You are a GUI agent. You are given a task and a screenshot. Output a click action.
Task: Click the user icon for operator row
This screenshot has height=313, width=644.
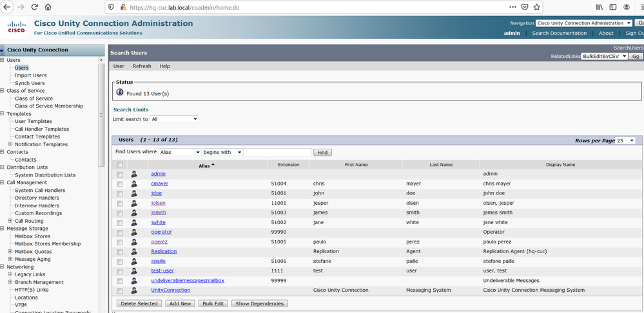[134, 232]
